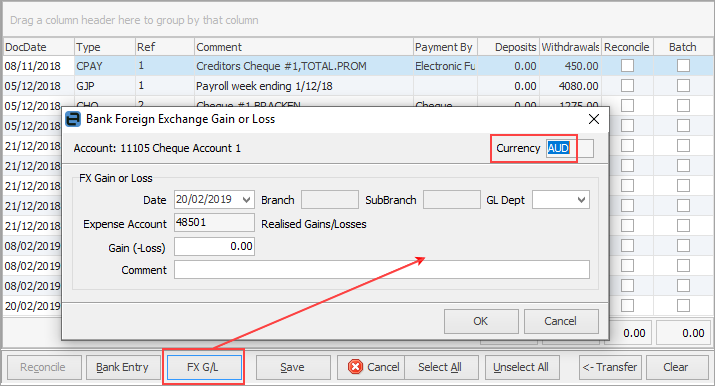Screen dimensions: 715x386
Task: Tick Reconcile checkbox for the 20/02/2019 row
Action: tap(627, 305)
